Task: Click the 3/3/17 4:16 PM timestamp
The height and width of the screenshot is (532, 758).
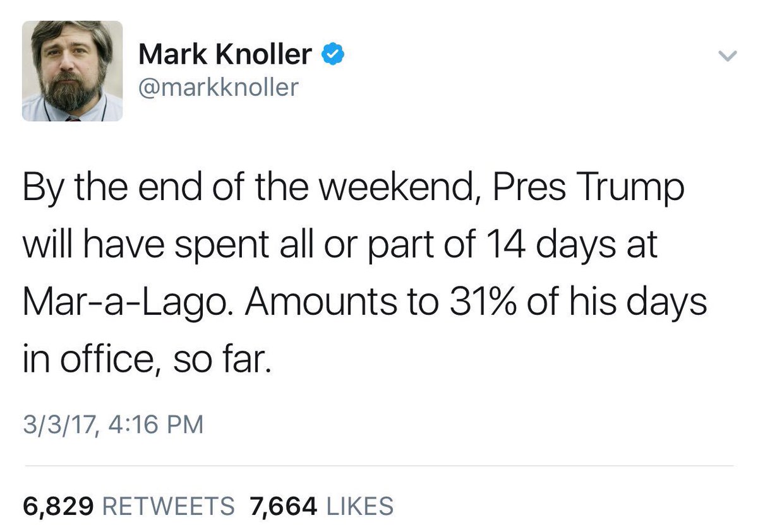Action: 113,423
